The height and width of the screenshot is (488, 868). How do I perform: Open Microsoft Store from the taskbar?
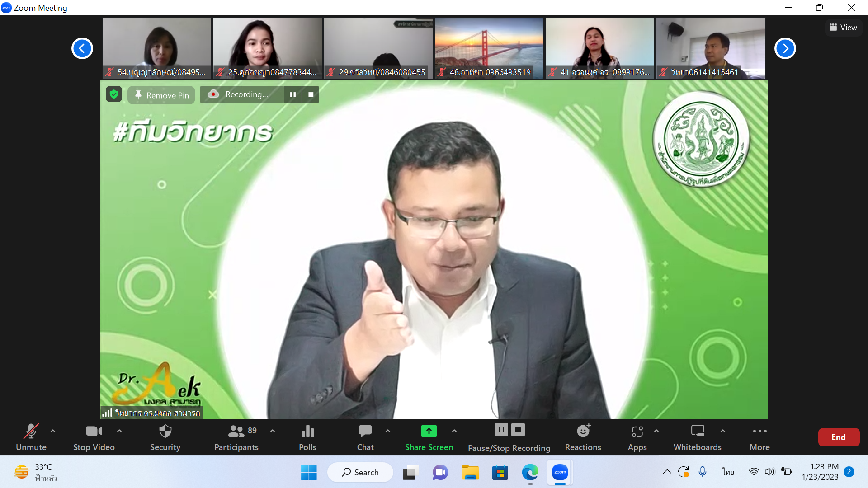tap(500, 473)
